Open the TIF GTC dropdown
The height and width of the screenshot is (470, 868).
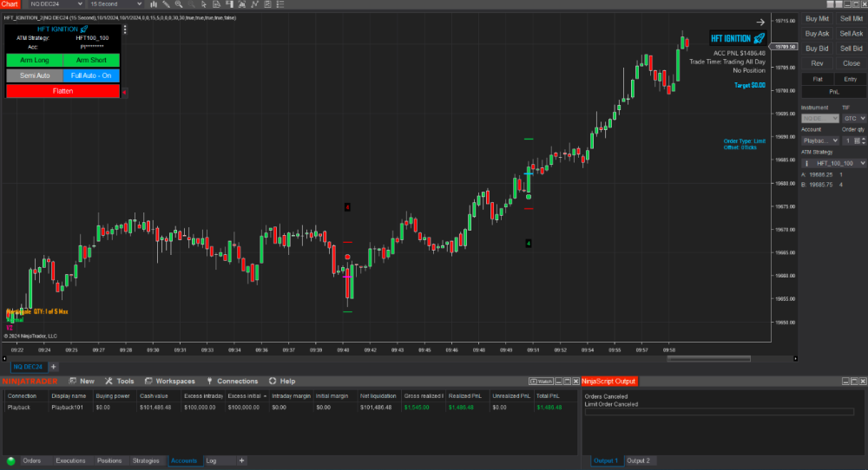point(854,118)
